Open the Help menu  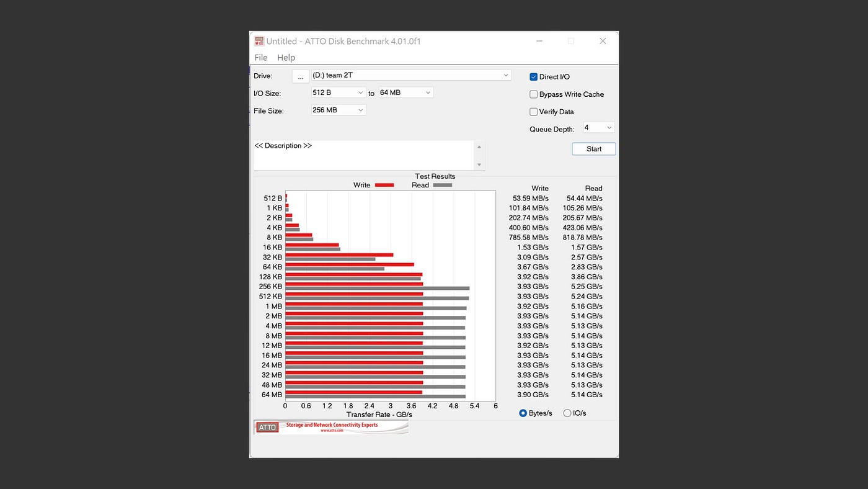286,58
